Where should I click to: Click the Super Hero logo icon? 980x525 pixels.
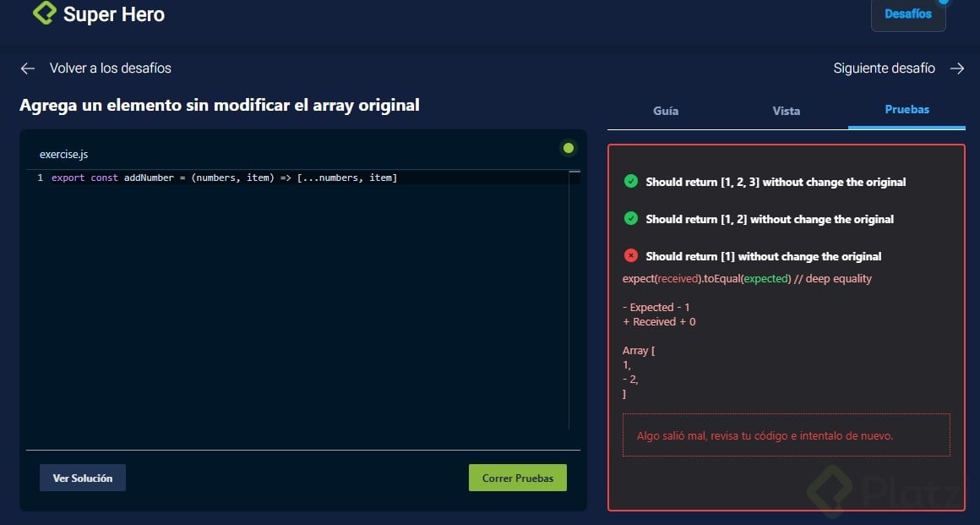44,14
